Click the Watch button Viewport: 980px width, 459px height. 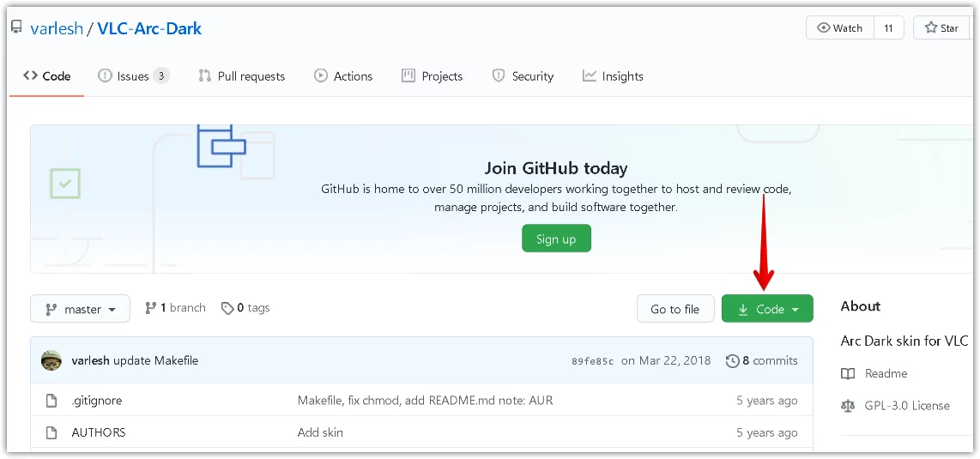coord(840,28)
